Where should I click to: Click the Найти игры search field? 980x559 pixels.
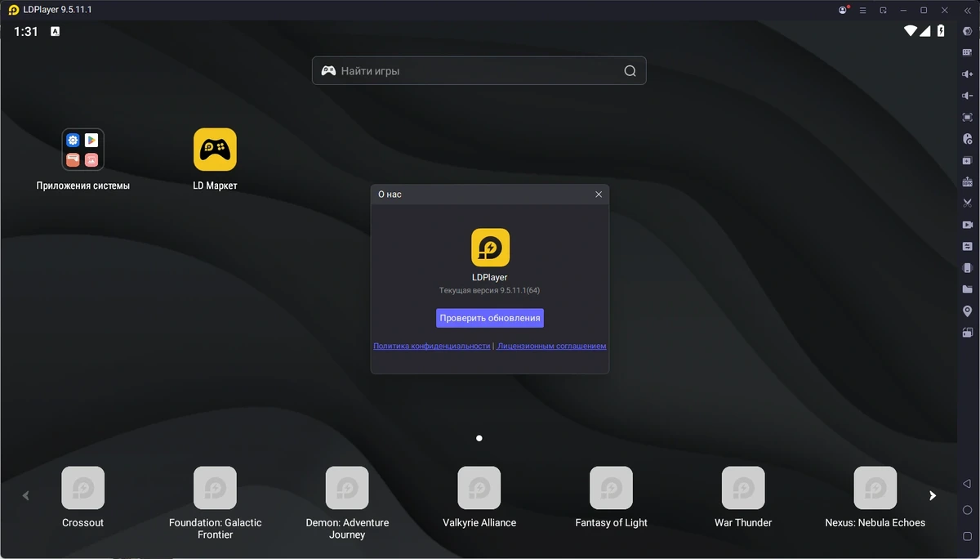(x=479, y=71)
